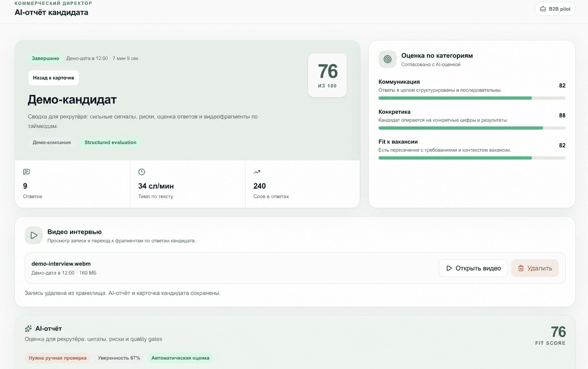Click the Коммерческий директор header label
This screenshot has width=588, height=369.
tap(53, 3)
